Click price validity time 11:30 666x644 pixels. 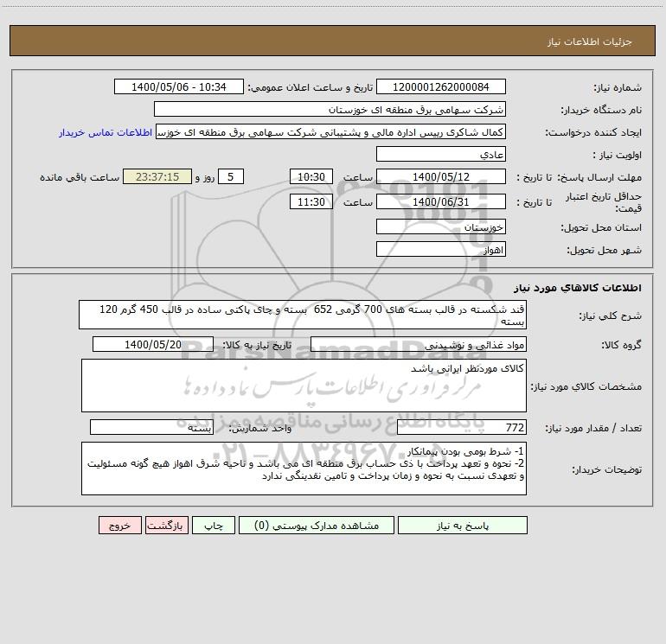pos(311,201)
